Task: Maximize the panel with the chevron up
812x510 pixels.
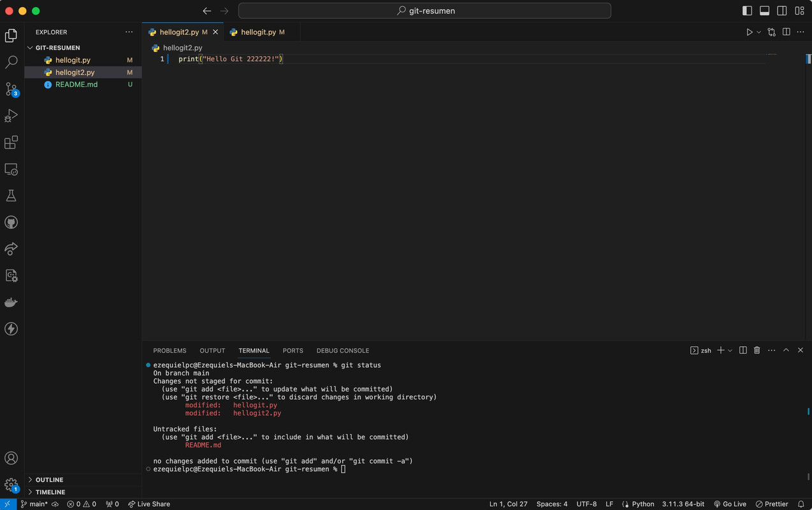Action: 787,351
